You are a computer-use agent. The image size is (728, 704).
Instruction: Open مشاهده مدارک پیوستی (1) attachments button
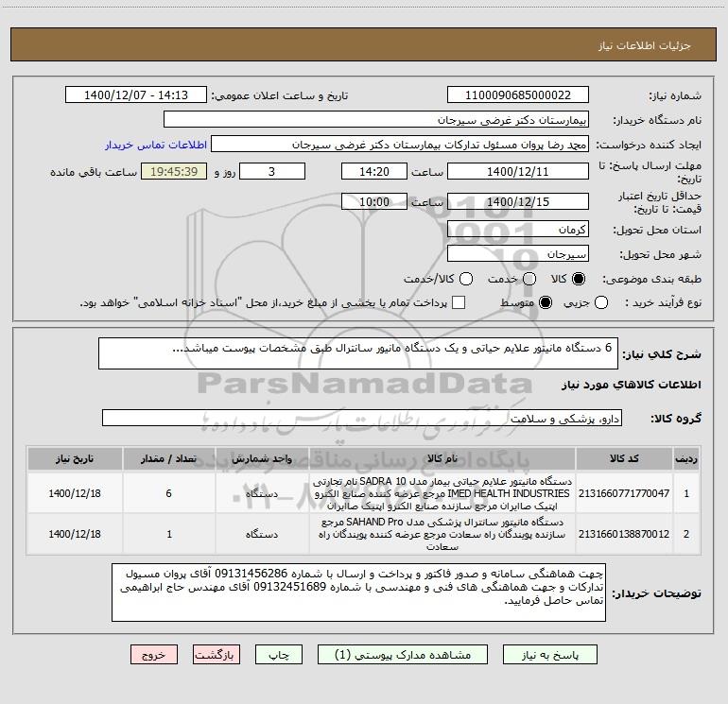click(x=402, y=654)
